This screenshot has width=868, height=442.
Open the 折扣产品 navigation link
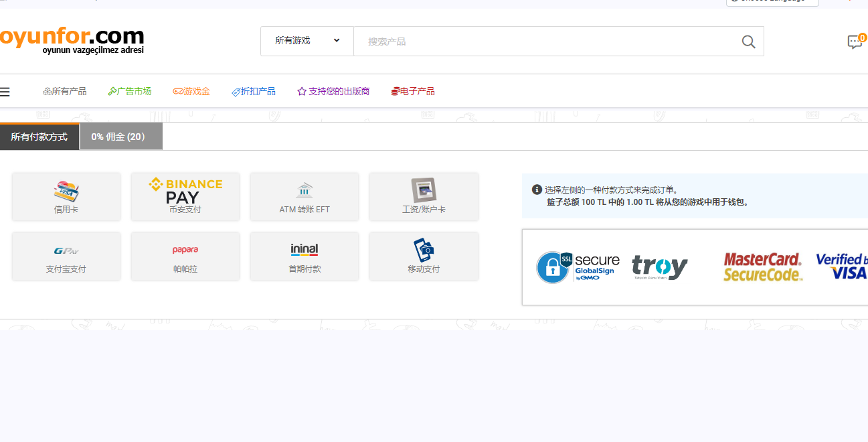254,90
